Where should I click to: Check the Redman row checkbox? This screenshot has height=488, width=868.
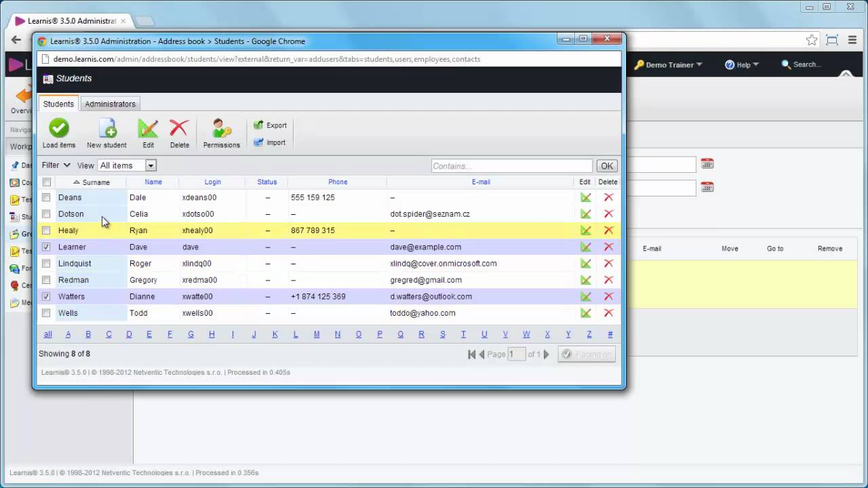(46, 280)
